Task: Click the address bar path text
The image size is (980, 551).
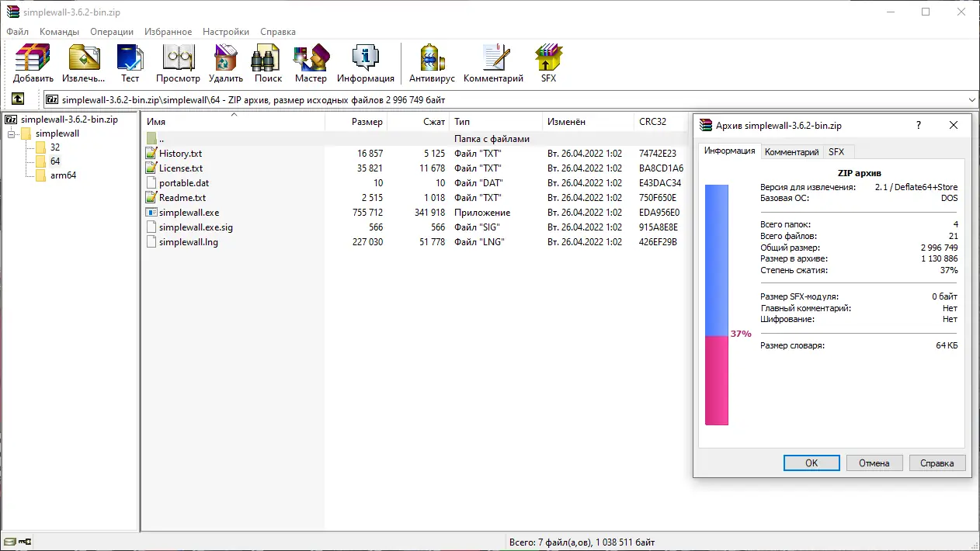Action: 253,100
